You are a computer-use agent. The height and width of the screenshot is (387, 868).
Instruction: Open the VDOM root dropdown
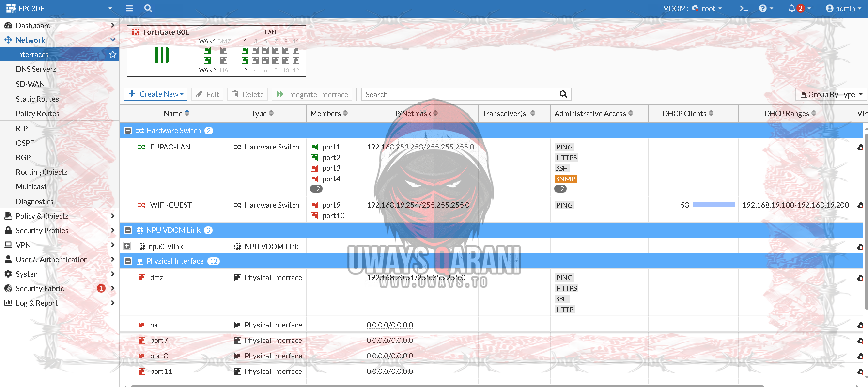[x=706, y=8]
